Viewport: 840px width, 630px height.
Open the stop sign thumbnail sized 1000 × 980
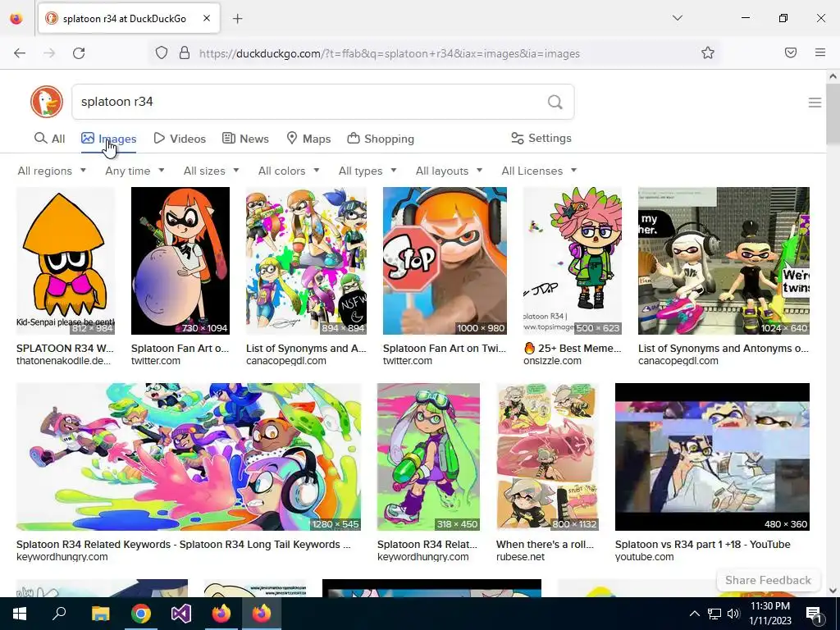coord(445,261)
